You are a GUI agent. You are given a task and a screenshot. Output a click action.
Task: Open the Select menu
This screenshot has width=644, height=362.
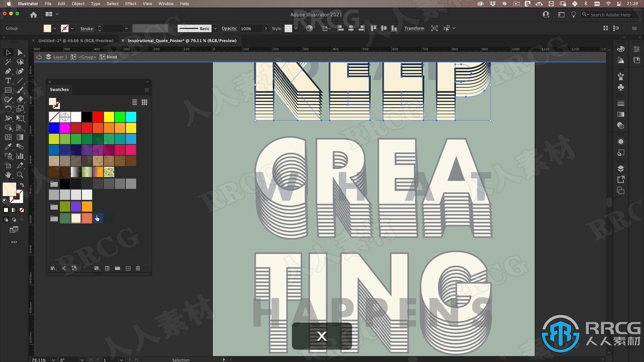(113, 4)
